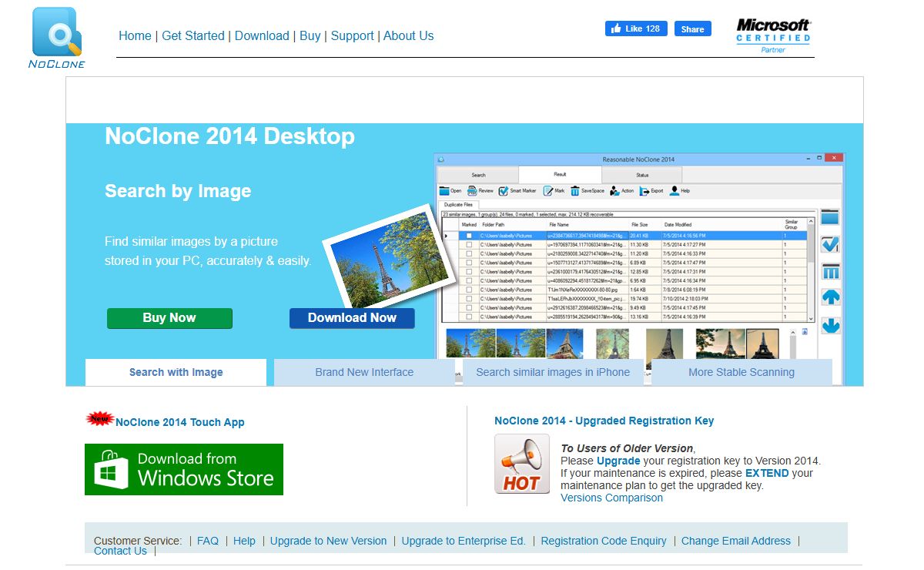Tick the Marked checkbox for the 6.95 KB row
The image size is (924, 570).
[468, 280]
